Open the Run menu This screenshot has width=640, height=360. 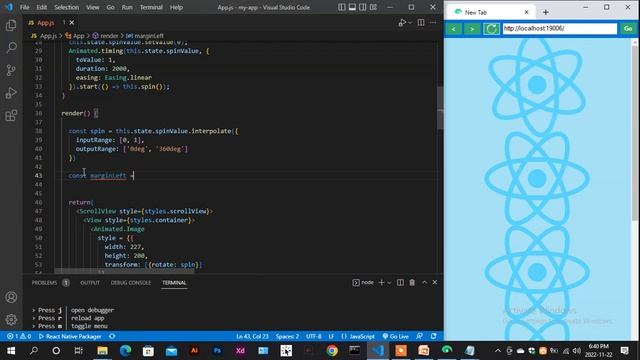[x=127, y=7]
